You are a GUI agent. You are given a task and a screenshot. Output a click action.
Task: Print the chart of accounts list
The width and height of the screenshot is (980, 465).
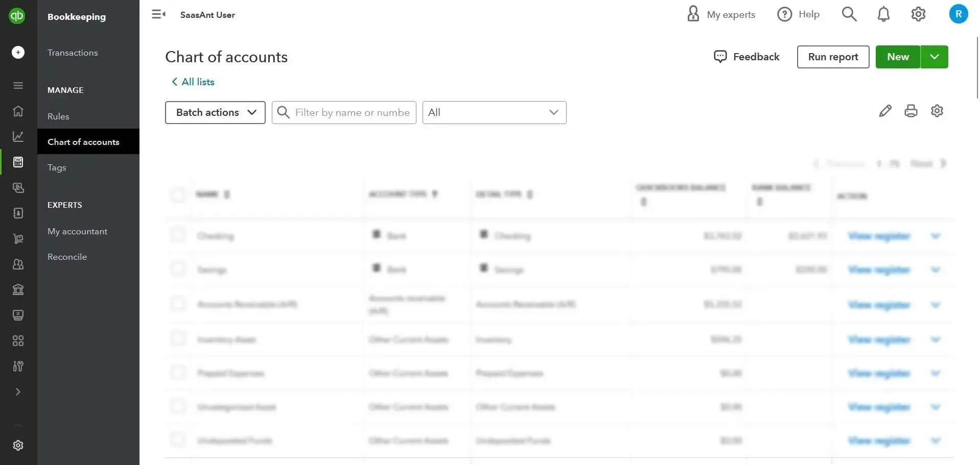[x=911, y=111]
